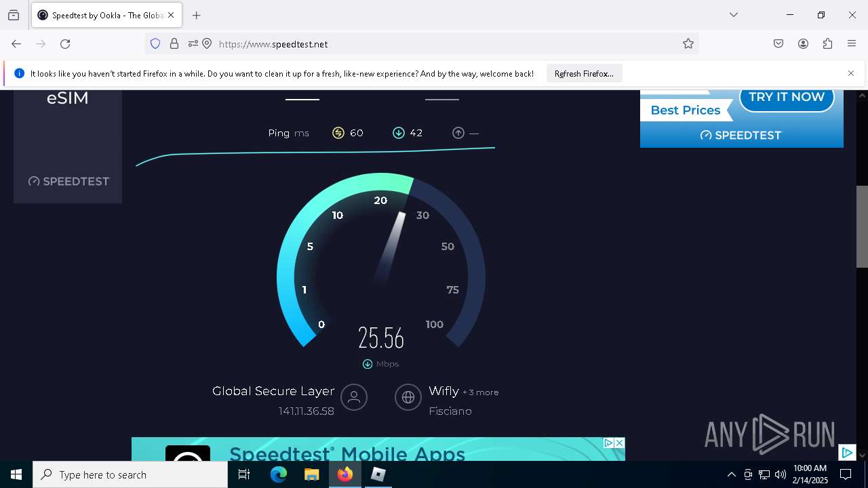The width and height of the screenshot is (868, 488).
Task: Click the blue ad icon bottom right
Action: tap(847, 453)
